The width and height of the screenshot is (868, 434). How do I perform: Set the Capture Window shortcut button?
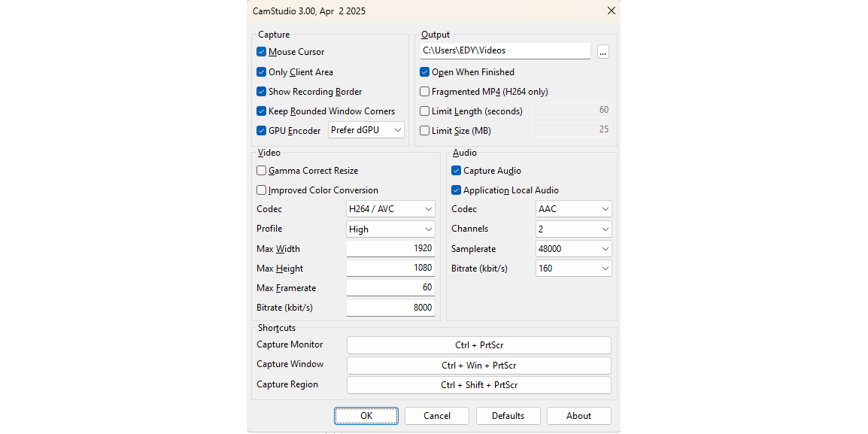(x=479, y=366)
